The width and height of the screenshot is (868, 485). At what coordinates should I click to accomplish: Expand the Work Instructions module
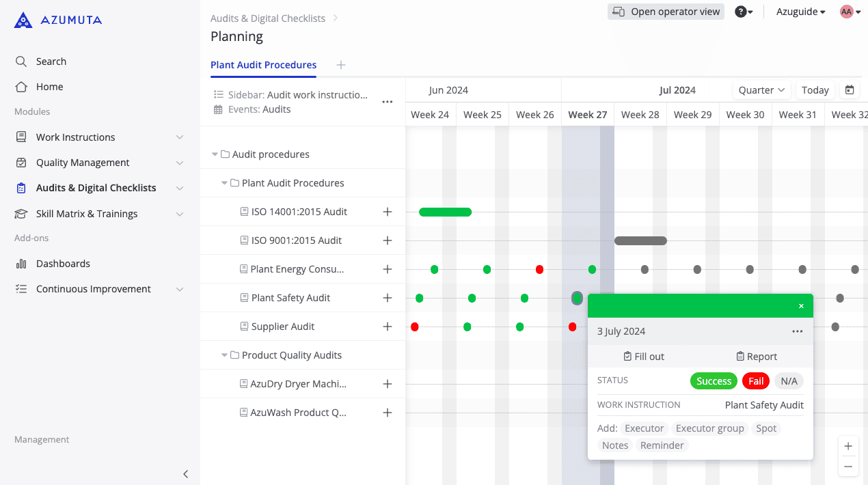click(x=180, y=137)
